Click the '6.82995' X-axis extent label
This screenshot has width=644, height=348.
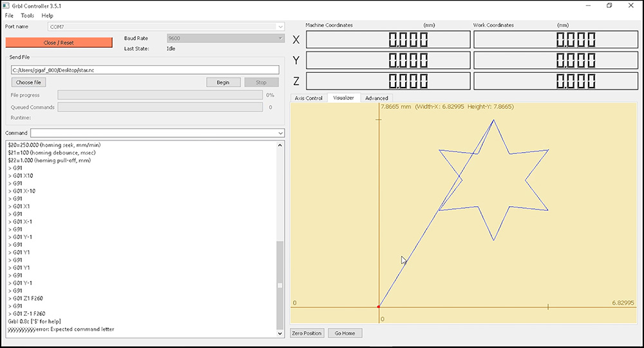(x=623, y=303)
